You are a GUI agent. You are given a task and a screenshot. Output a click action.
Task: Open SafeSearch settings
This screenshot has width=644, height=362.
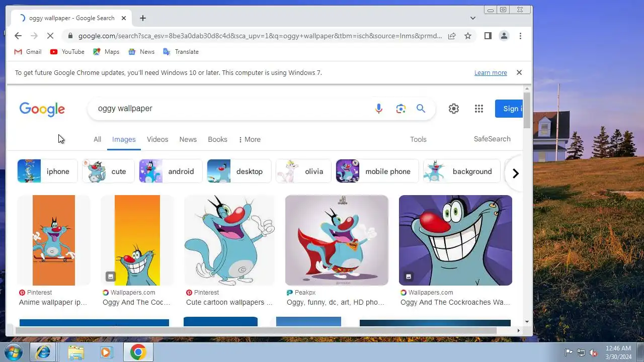[x=492, y=139]
